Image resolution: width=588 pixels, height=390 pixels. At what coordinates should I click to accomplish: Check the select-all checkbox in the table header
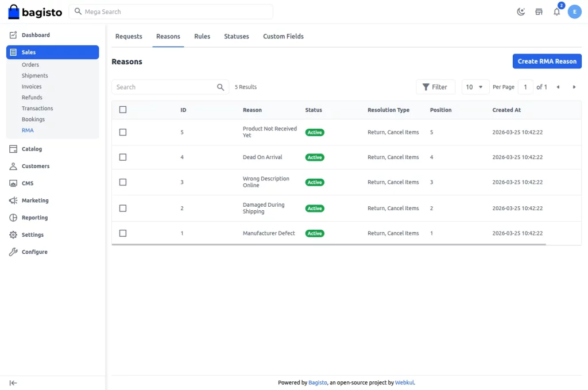tap(123, 109)
